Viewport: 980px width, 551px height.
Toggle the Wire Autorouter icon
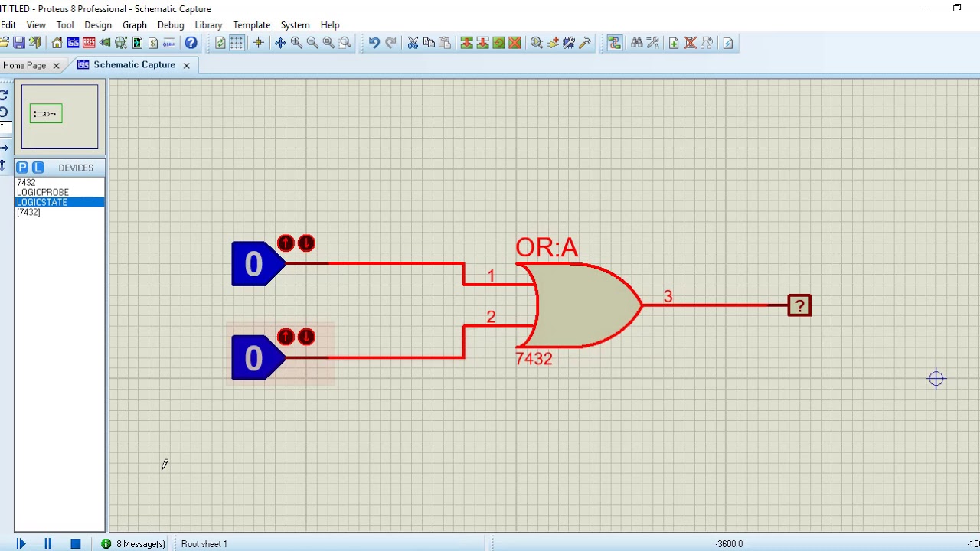[615, 43]
